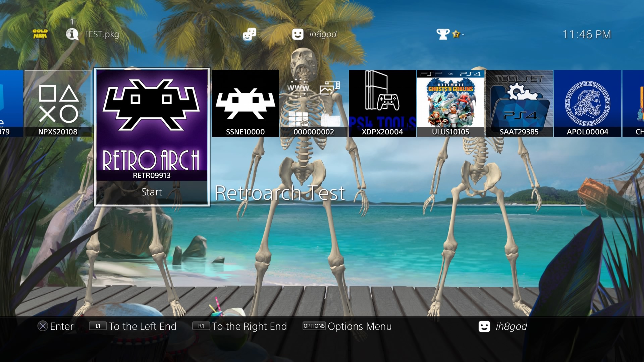Select the SAAT29385 Toolset tile
Image resolution: width=644 pixels, height=362 pixels.
(x=519, y=104)
